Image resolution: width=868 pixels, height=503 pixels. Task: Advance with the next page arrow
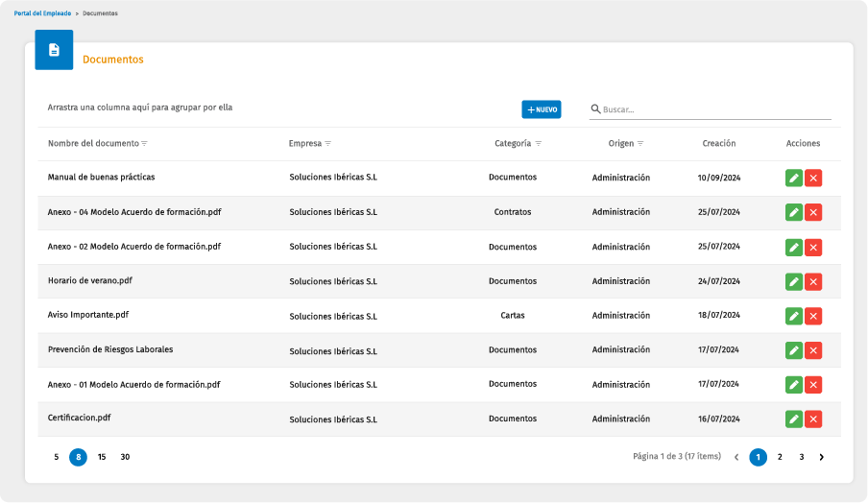tap(822, 457)
